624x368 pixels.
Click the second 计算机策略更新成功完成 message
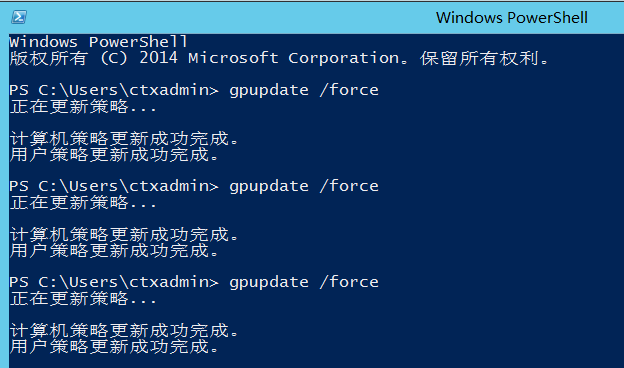[x=124, y=234]
